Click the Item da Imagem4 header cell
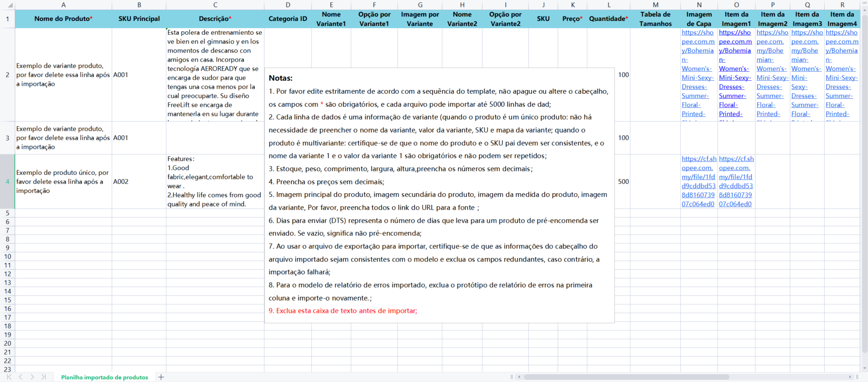The image size is (868, 382). click(842, 19)
